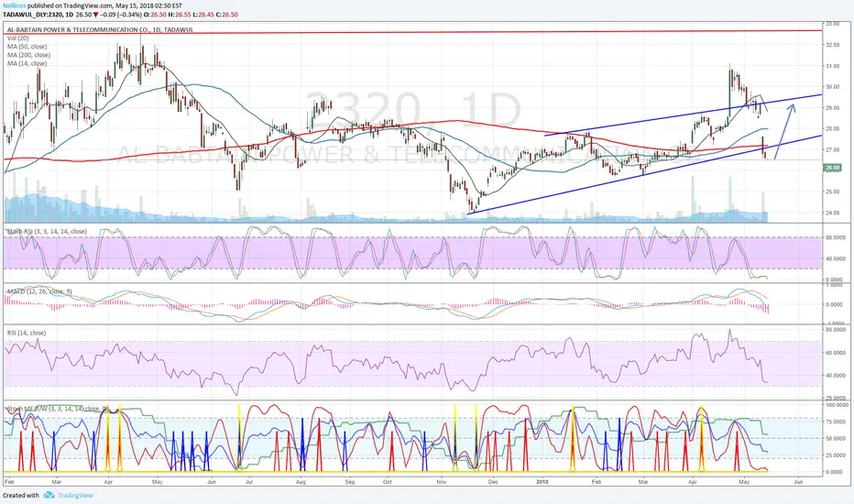
Task: Select the Vol (20) indicator label
Action: (x=18, y=38)
